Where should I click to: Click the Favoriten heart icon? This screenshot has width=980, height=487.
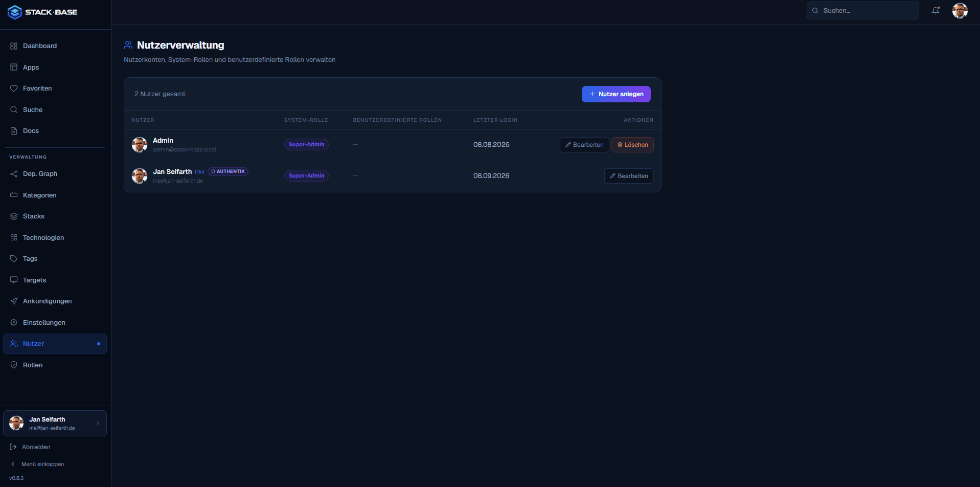[14, 88]
